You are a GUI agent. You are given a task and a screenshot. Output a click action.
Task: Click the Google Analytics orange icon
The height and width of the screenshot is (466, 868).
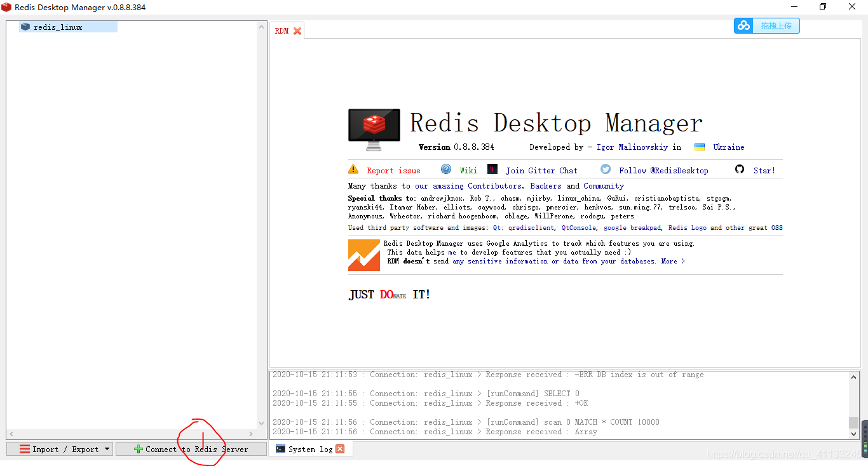point(364,255)
